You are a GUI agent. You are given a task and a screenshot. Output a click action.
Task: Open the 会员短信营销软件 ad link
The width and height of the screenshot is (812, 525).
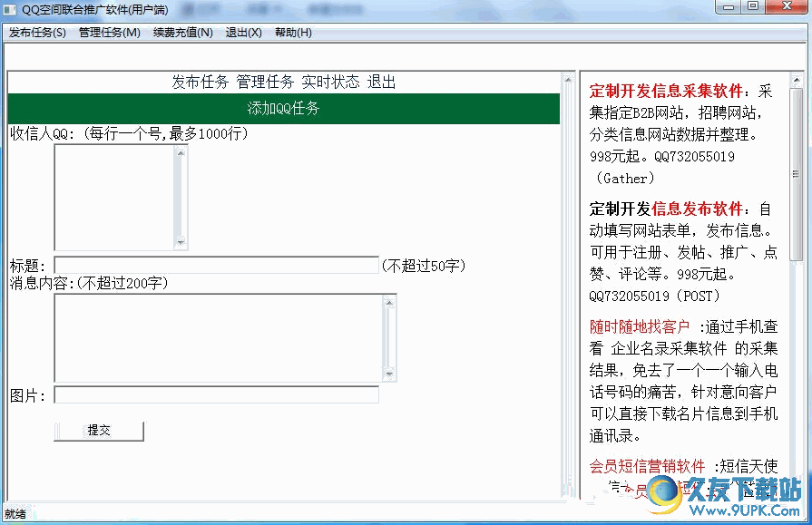click(647, 466)
